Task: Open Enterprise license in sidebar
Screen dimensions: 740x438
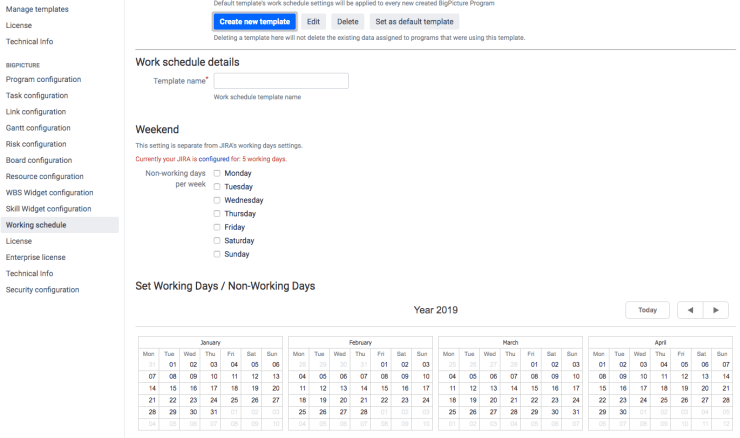Action: click(x=35, y=257)
